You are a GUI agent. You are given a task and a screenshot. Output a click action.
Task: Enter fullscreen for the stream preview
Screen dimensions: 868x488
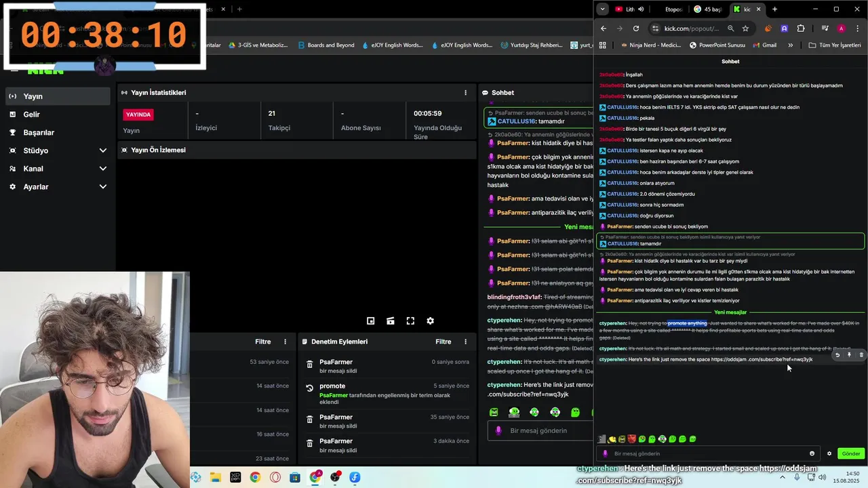pyautogui.click(x=410, y=321)
